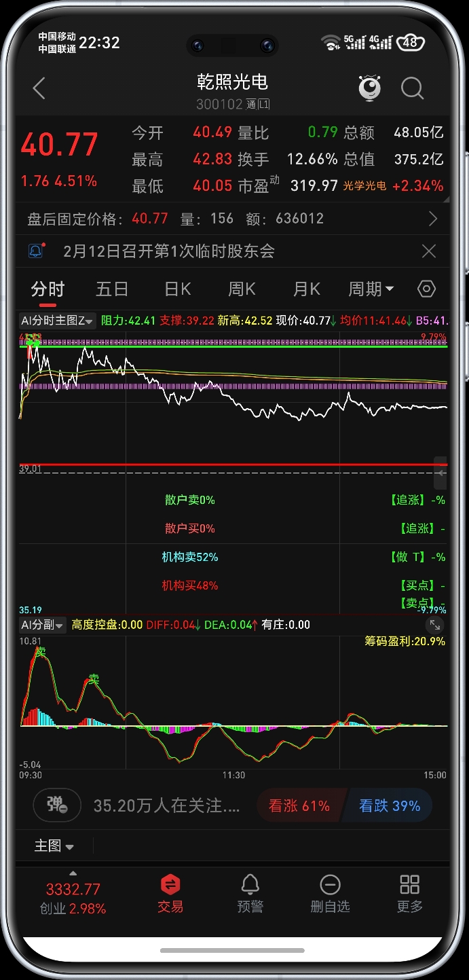Viewport: 469px width, 980px height.
Task: Open the 更多 grid menu
Action: pos(410,894)
